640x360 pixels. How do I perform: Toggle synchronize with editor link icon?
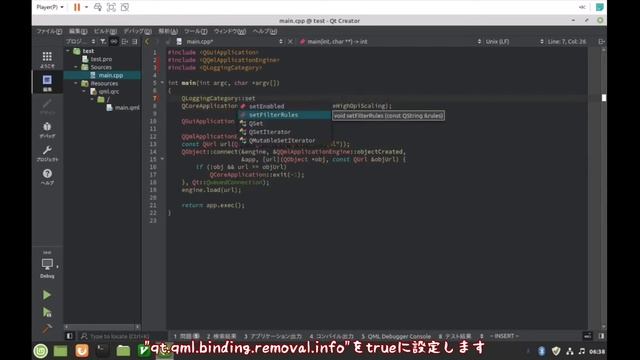[114, 41]
